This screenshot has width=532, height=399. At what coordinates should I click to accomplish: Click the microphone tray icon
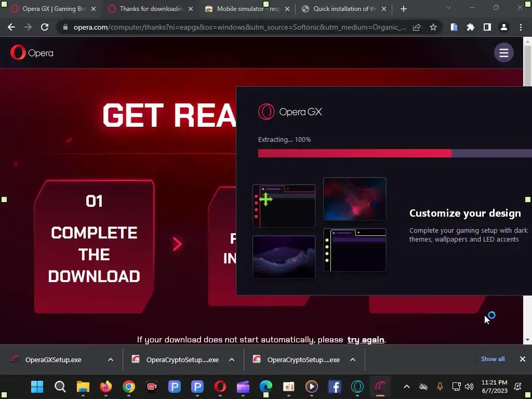[x=440, y=387]
